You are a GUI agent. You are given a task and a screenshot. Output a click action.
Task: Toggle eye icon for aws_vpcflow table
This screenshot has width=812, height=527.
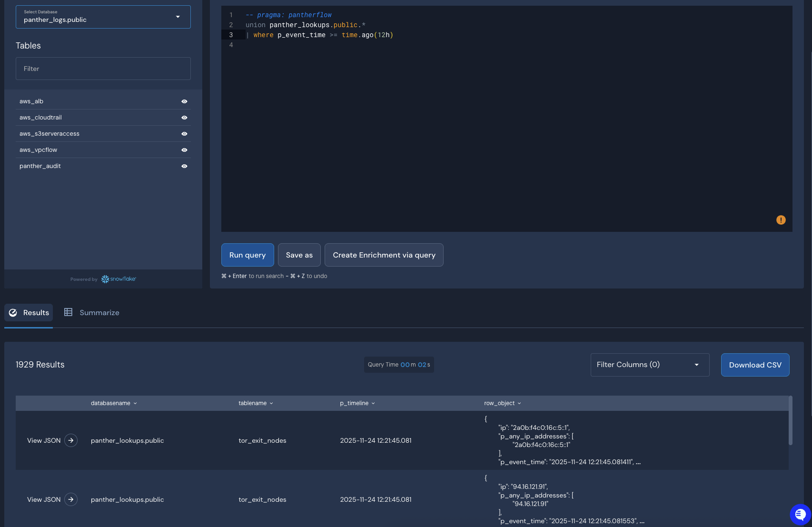pyautogui.click(x=184, y=150)
